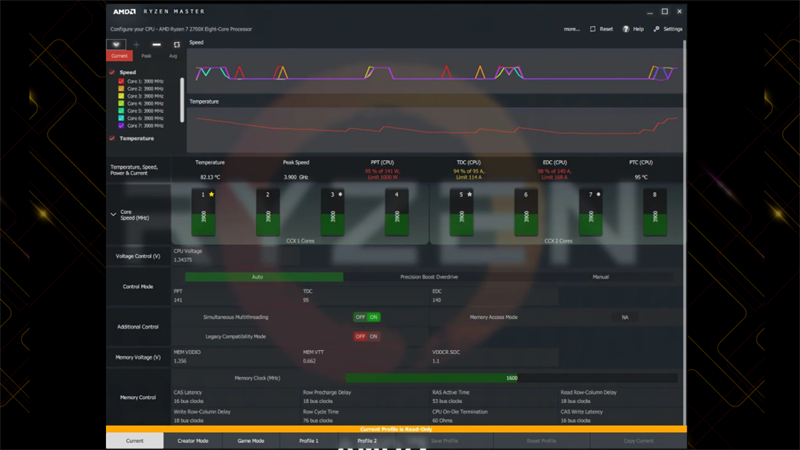The image size is (800, 450).
Task: Click the MEM VTT 0.662 value
Action: click(309, 361)
